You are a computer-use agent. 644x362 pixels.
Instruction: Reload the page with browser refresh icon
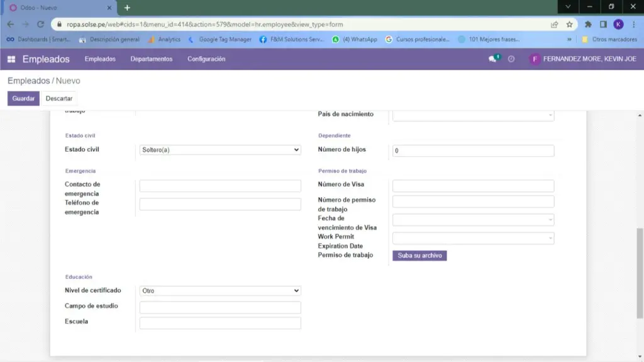(x=41, y=25)
